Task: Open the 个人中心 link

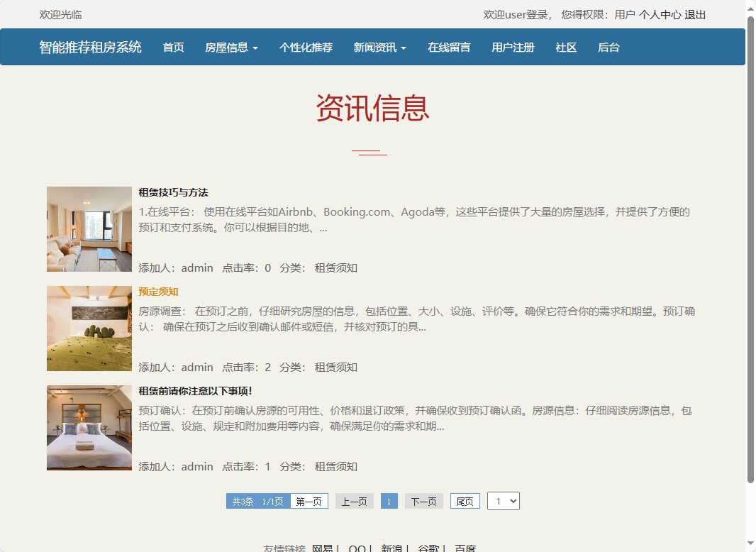Action: [661, 14]
